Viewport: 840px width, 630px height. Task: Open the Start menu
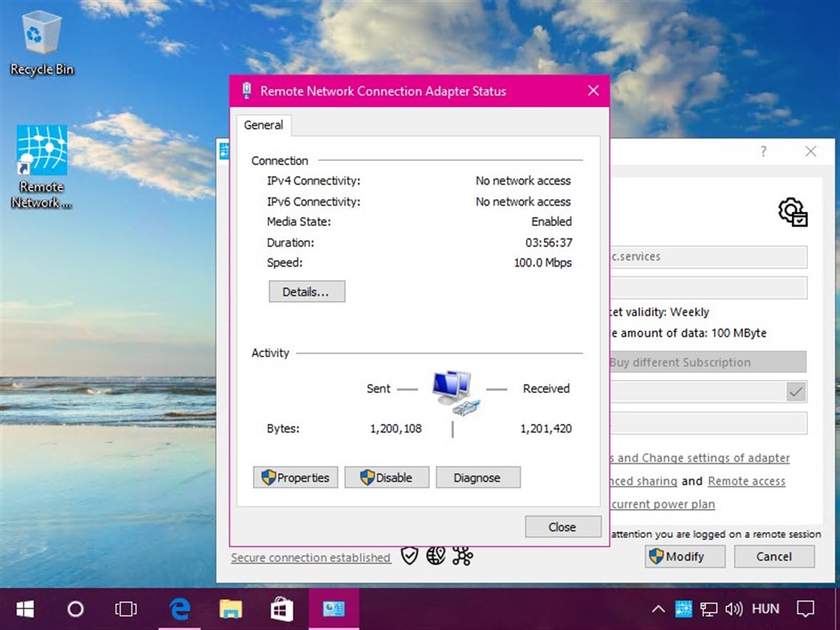24,608
